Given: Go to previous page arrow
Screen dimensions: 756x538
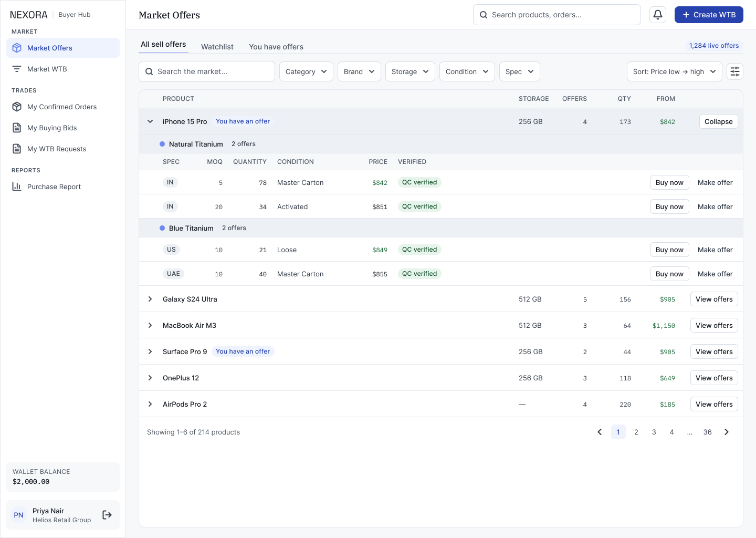Looking at the screenshot, I should 600,432.
